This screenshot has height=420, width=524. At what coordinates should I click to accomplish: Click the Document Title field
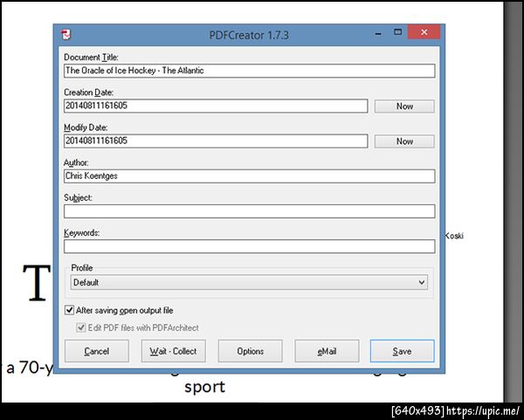pyautogui.click(x=249, y=71)
